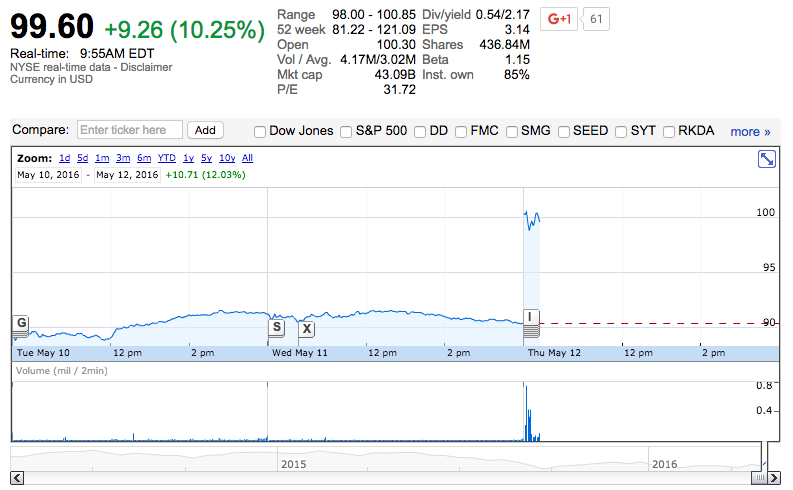The image size is (793, 490).
Task: Set zoom range to 1d
Action: point(64,158)
